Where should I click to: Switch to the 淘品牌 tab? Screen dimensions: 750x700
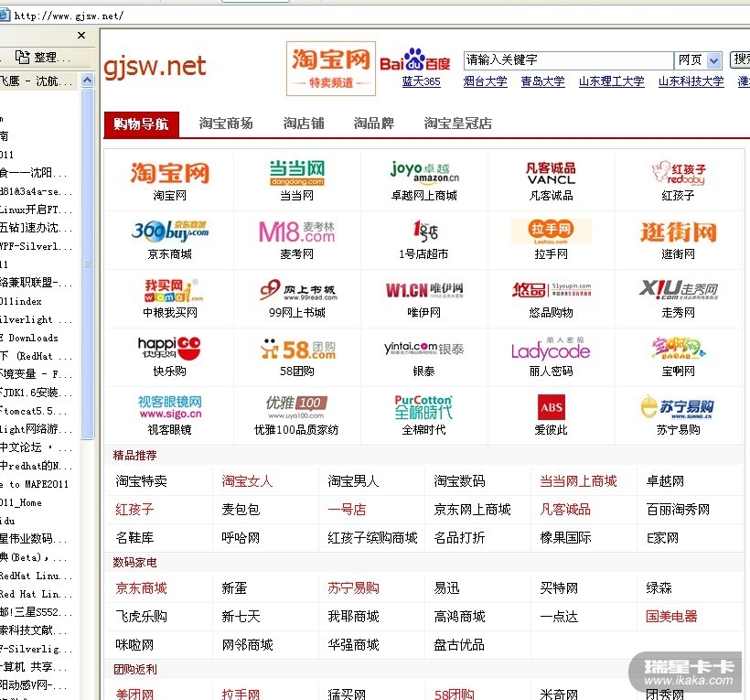coord(373,124)
